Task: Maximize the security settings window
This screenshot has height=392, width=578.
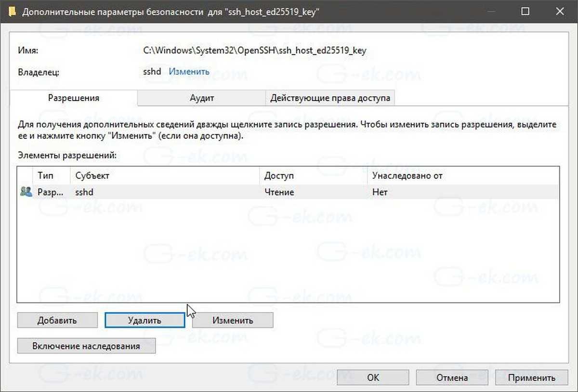Action: point(525,11)
